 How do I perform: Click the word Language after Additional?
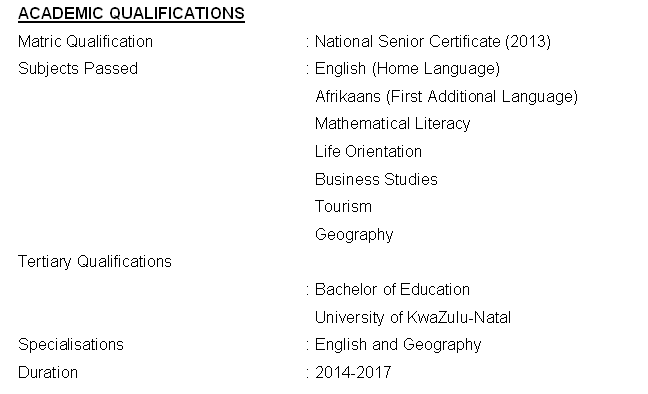click(x=539, y=97)
